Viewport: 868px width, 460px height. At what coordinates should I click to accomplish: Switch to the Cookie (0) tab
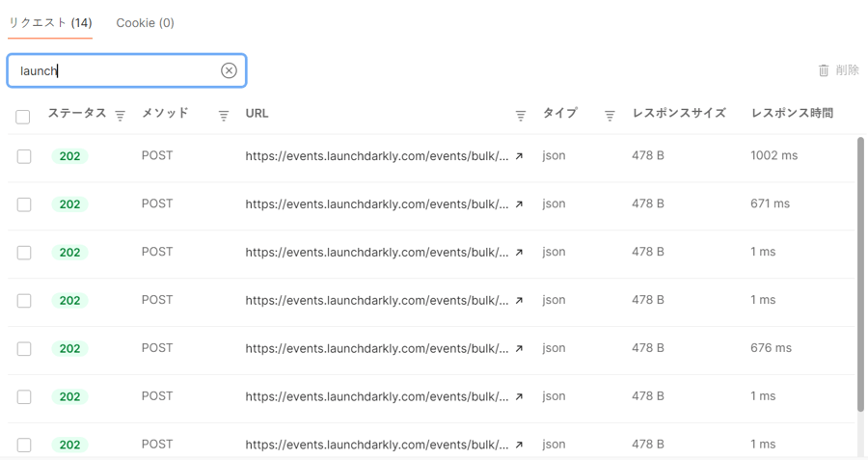coord(145,23)
